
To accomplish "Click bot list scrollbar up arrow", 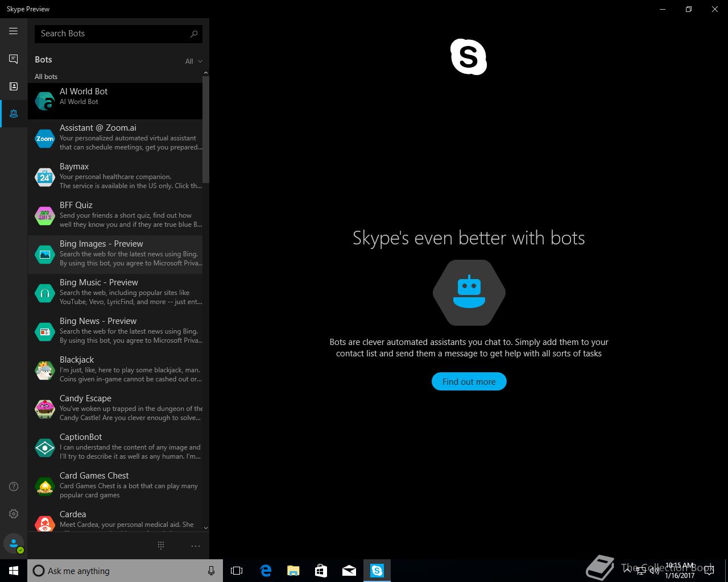I will [x=206, y=73].
